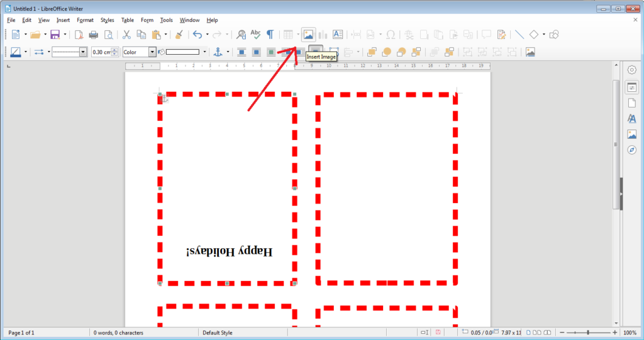Open sidebar Navigator compass icon
Screen dimensions: 644x340
631,150
